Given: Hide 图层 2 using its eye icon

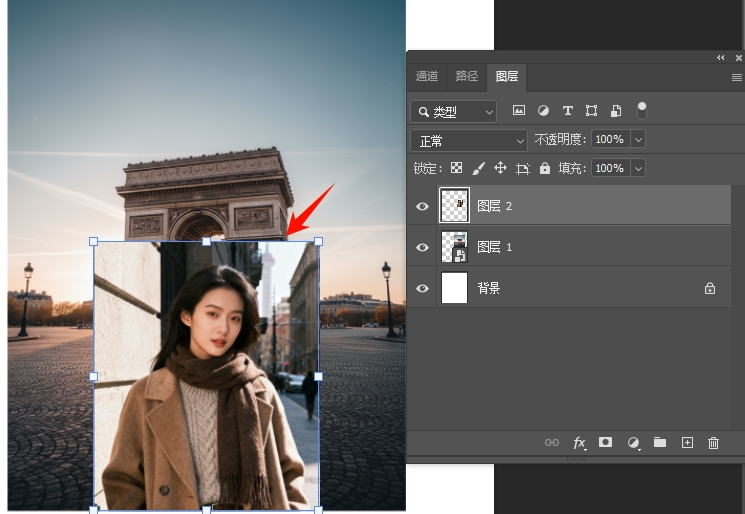Looking at the screenshot, I should 422,206.
